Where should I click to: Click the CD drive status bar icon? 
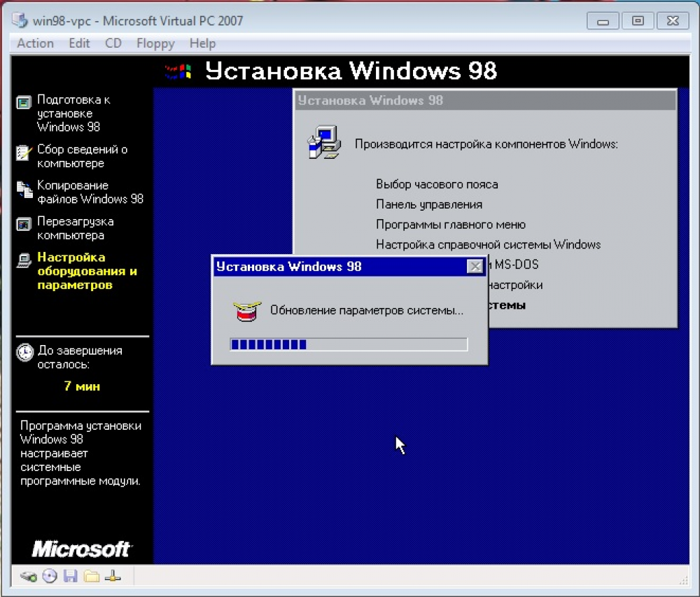(50, 576)
